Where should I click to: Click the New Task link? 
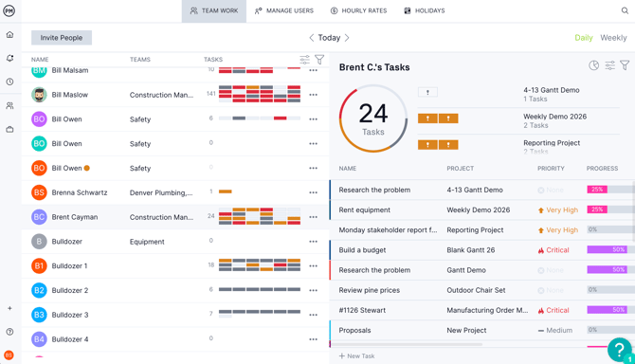tap(356, 355)
